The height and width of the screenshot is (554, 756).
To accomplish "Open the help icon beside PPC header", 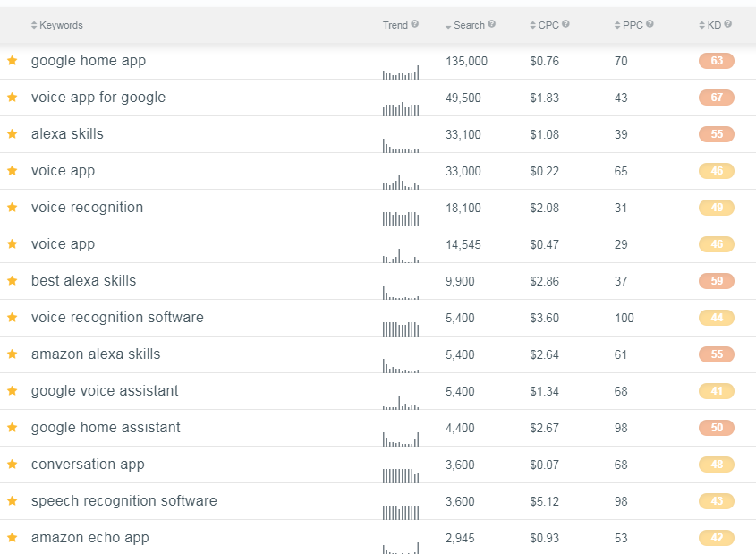I will 650,23.
